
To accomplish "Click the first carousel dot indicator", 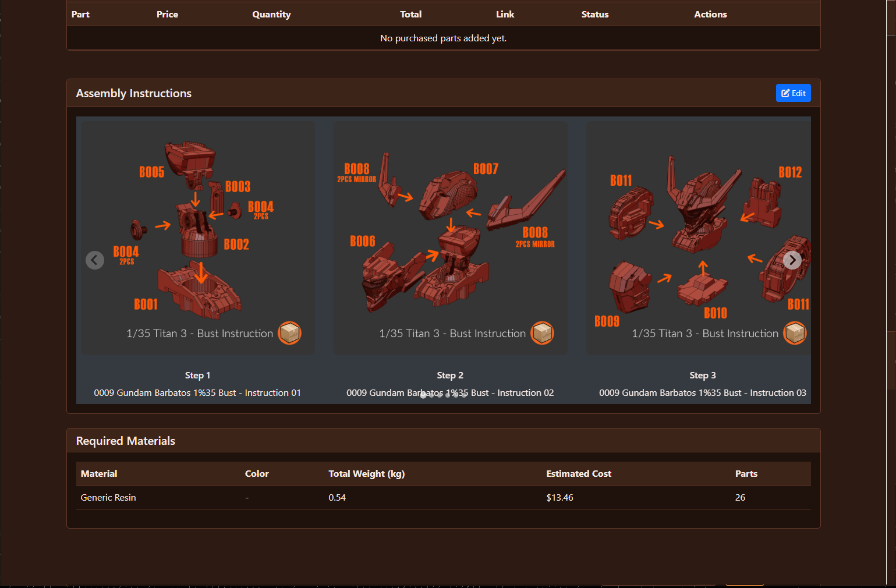I will coord(422,395).
